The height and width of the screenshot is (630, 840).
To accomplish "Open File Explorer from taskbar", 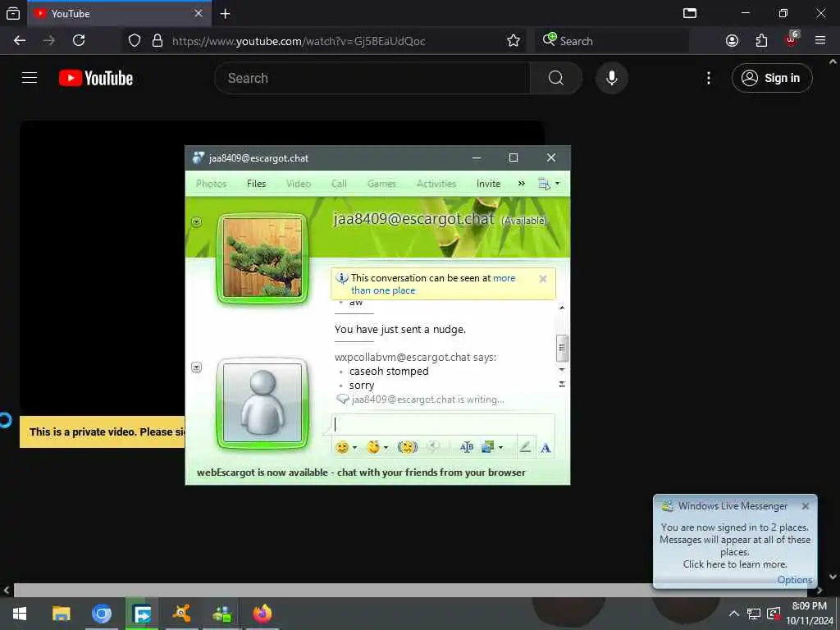I will point(61,614).
